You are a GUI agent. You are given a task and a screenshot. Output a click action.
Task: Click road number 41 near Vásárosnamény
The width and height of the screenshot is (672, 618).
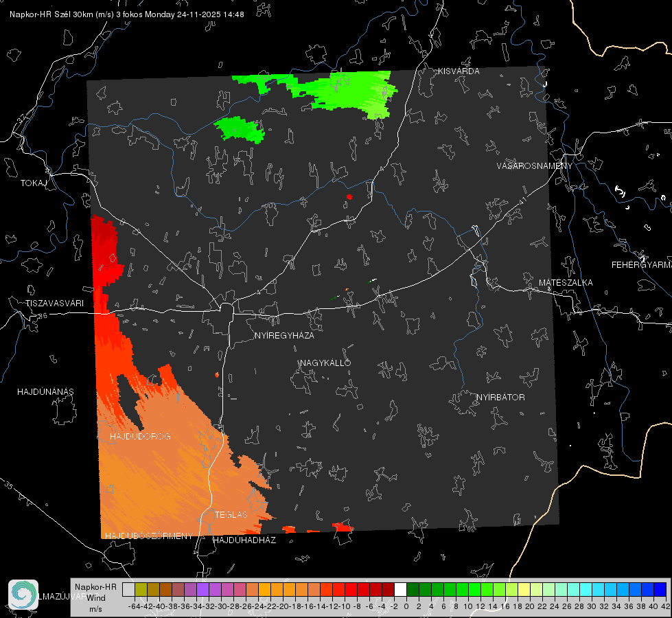pos(522,201)
